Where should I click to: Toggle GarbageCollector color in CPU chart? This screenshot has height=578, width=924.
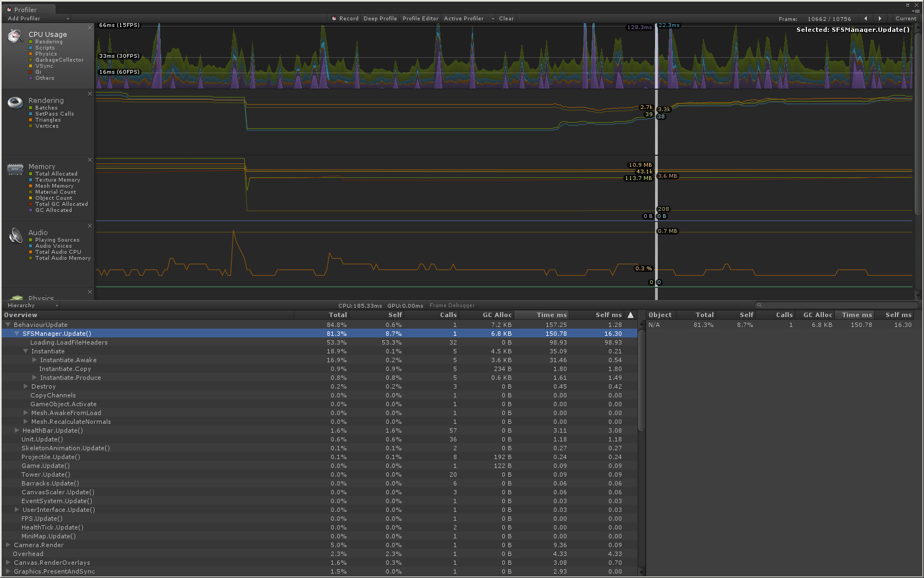(31, 60)
